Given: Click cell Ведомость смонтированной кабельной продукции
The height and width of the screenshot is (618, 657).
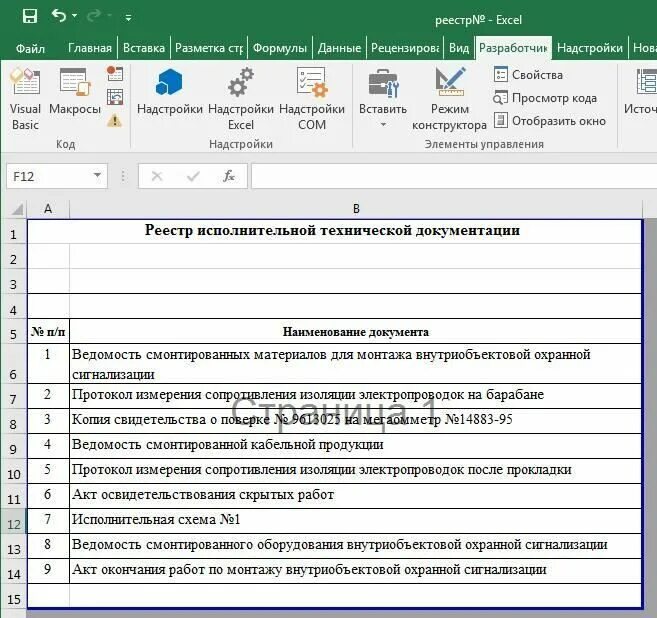Looking at the screenshot, I should (x=356, y=446).
